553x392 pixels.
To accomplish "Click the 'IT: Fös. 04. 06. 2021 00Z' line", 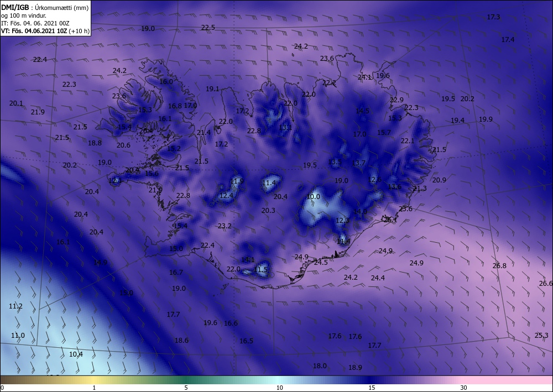I will [x=35, y=23].
